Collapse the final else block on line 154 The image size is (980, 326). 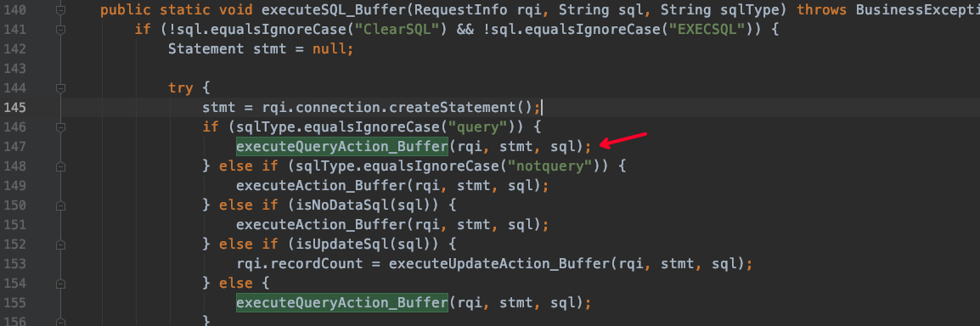60,283
